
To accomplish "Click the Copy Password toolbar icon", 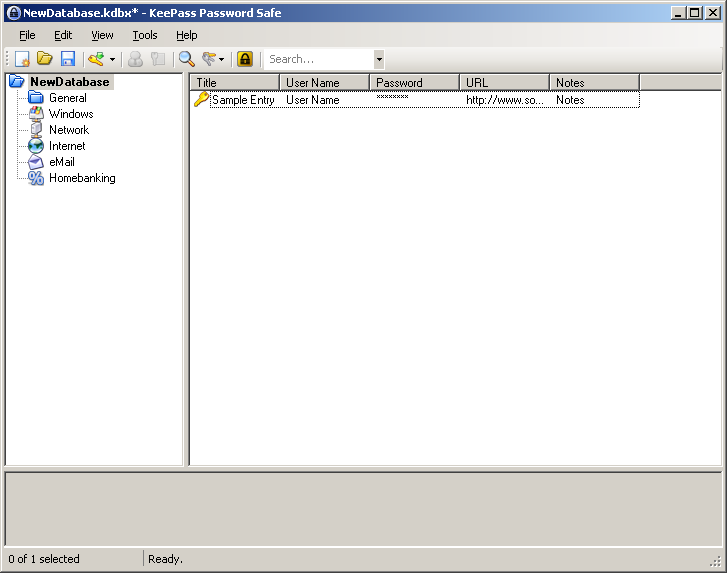I will click(158, 59).
